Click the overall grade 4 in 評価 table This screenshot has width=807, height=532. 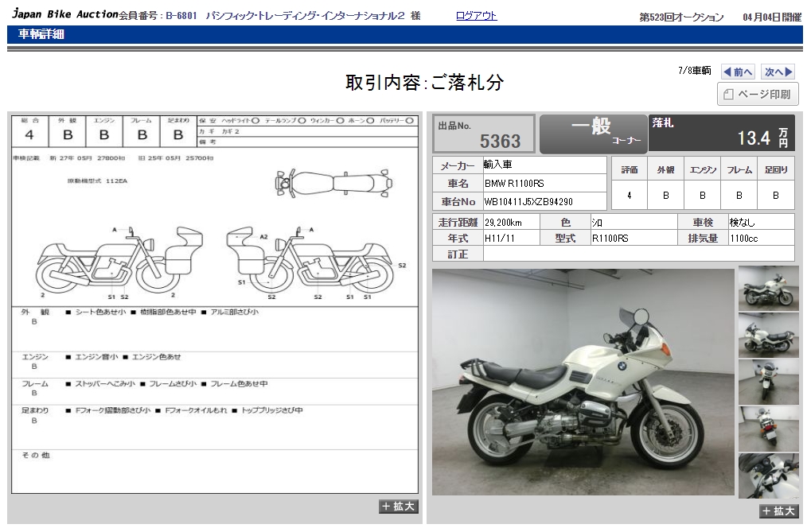pos(629,196)
